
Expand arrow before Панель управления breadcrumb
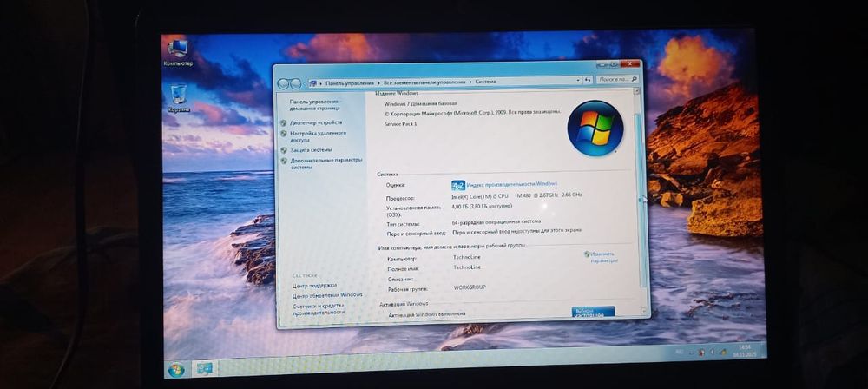click(x=322, y=83)
